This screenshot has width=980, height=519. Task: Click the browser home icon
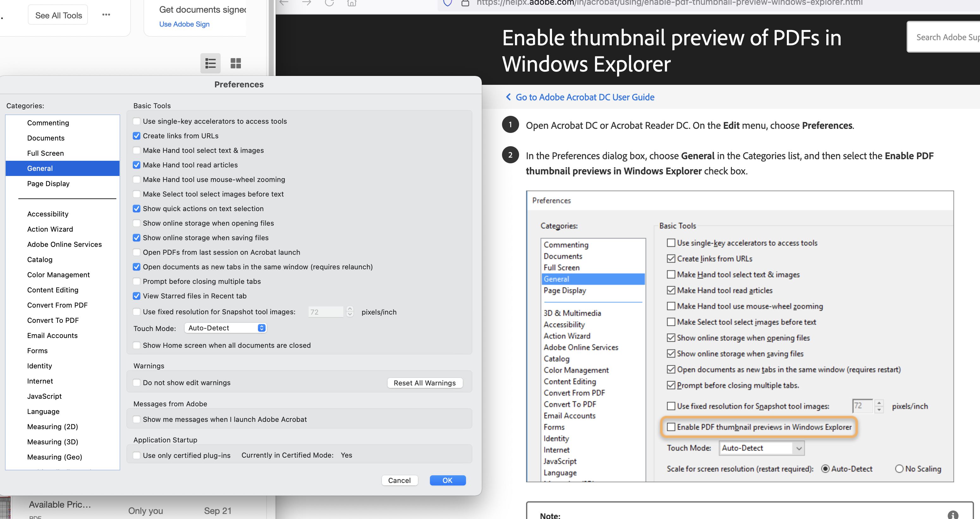coord(352,3)
